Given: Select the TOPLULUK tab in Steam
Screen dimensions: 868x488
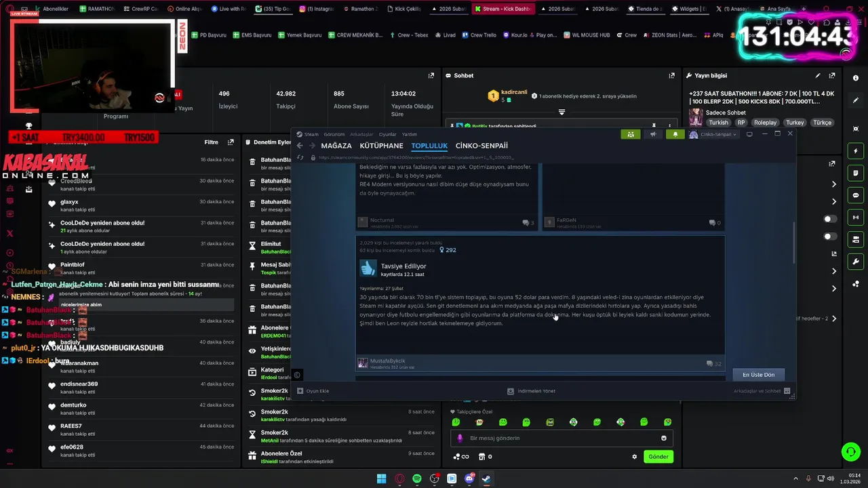Looking at the screenshot, I should (x=429, y=146).
